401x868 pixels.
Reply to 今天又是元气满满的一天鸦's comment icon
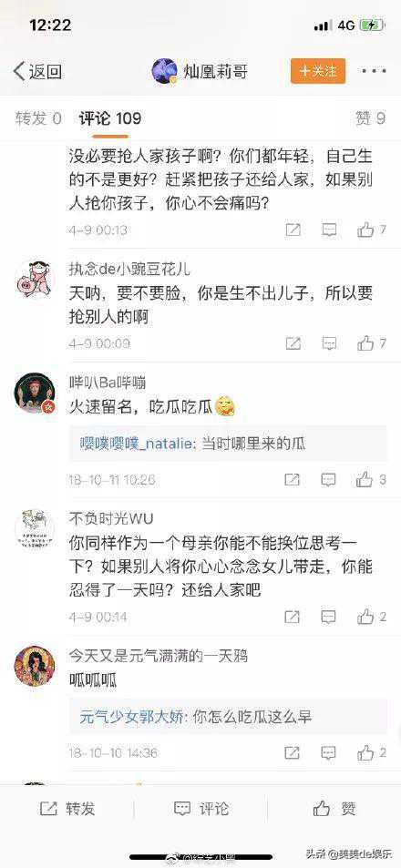329,753
